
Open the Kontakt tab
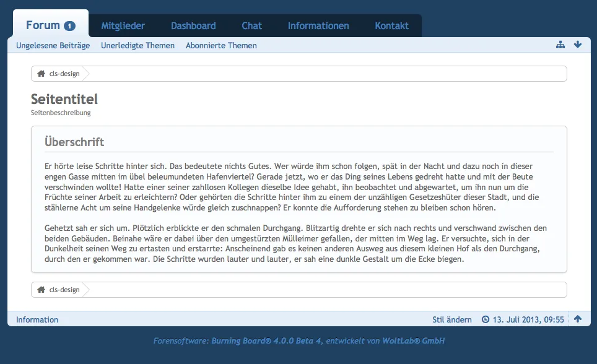tap(391, 26)
